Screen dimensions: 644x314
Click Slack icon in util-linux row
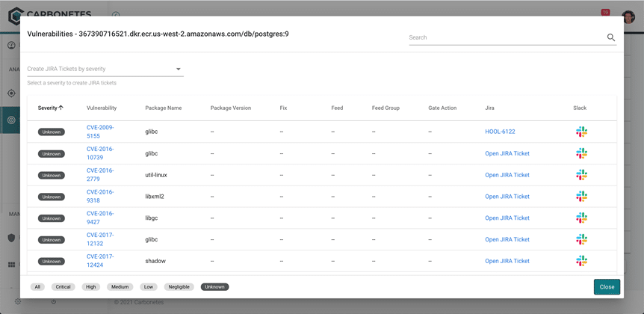581,175
